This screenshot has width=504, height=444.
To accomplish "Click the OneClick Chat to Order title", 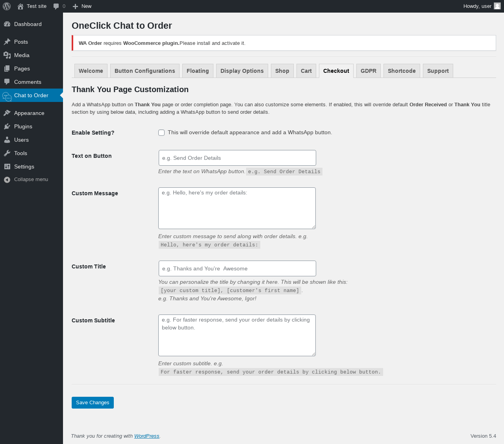I will (x=122, y=26).
